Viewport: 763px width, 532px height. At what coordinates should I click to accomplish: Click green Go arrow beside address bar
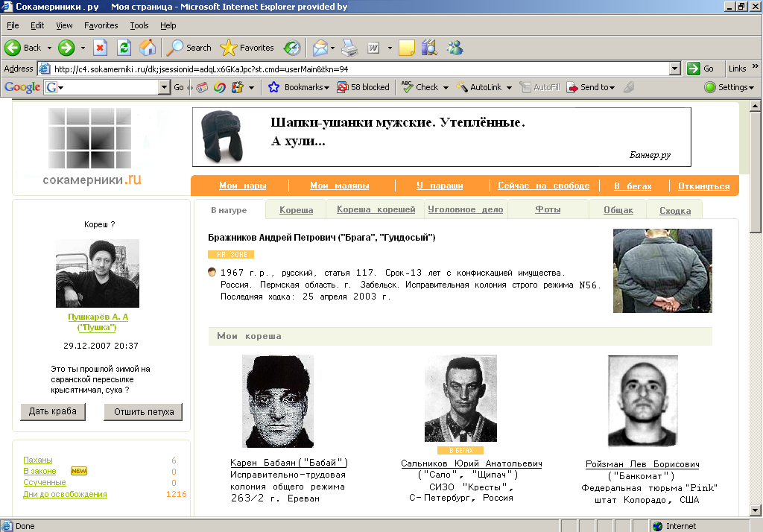(x=694, y=69)
